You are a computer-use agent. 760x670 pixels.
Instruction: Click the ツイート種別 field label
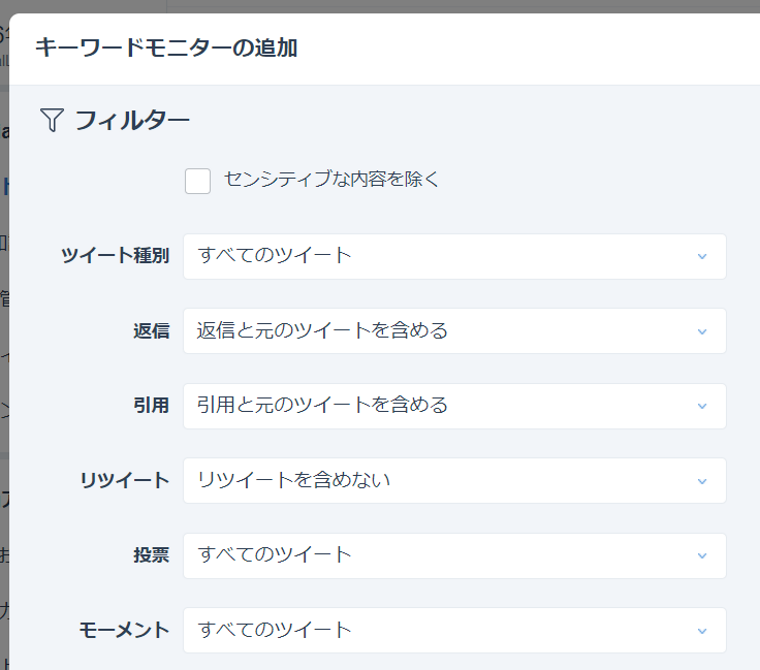tap(115, 256)
